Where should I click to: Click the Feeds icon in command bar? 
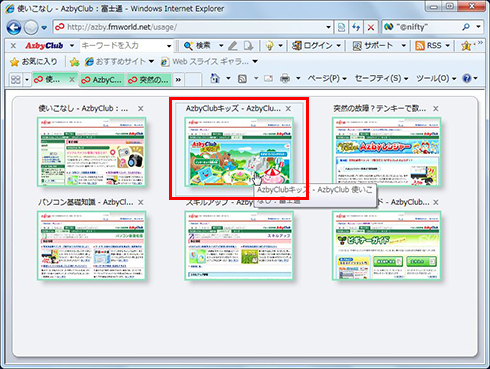[242, 79]
